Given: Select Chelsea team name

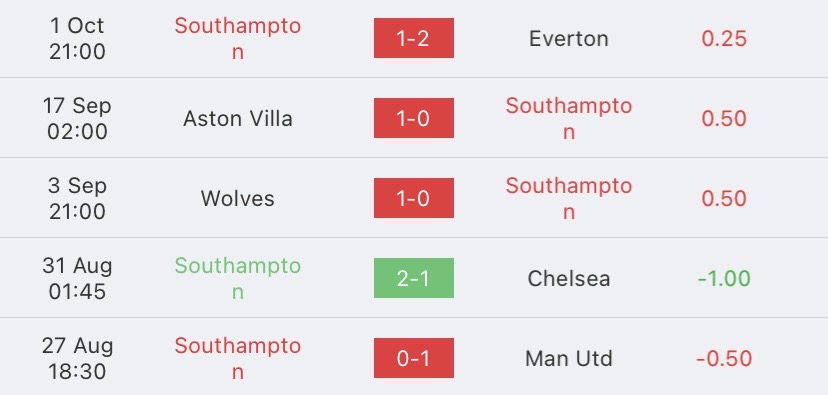Looking at the screenshot, I should 569,279.
